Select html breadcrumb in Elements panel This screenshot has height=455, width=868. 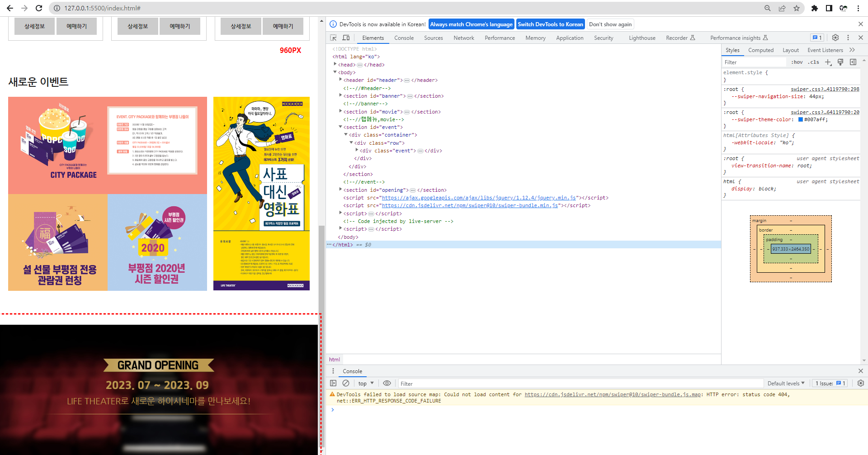335,360
